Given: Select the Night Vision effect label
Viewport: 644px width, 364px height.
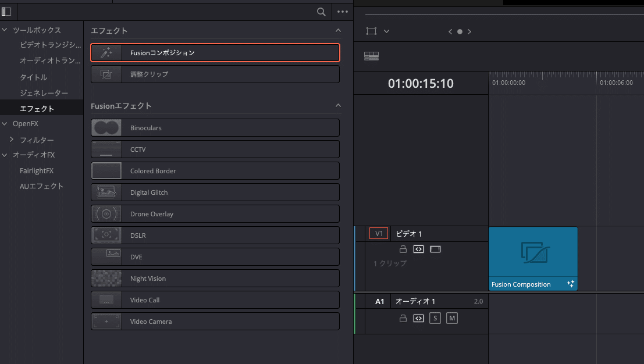Looking at the screenshot, I should (x=148, y=279).
